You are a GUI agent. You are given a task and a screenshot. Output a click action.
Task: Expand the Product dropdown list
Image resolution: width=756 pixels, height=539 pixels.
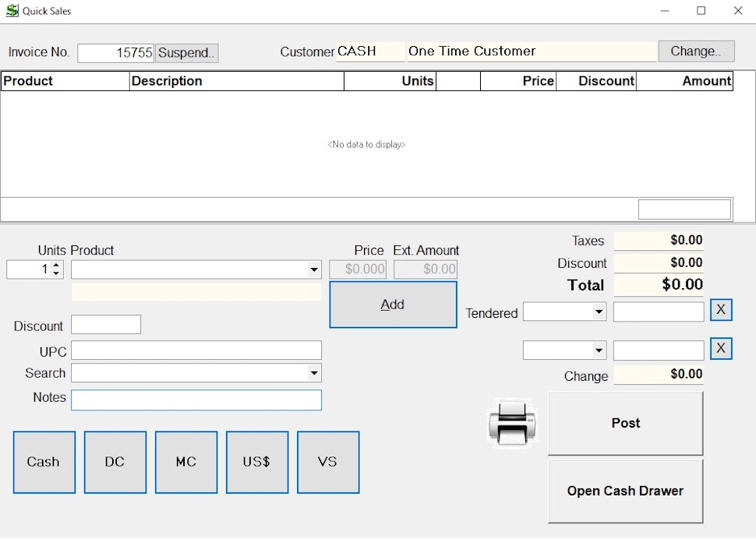point(314,270)
